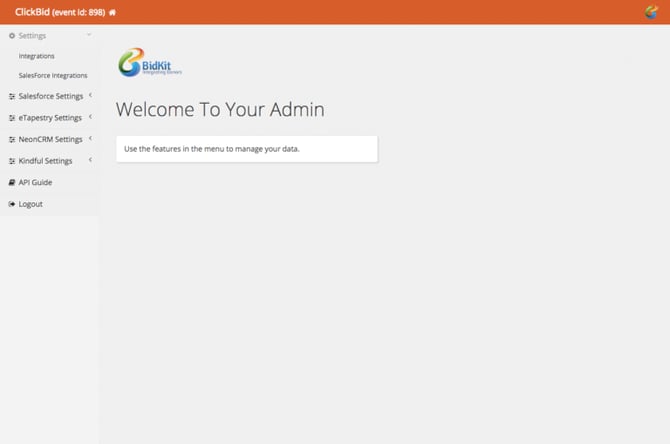Click the API Guide book icon
Image resolution: width=670 pixels, height=444 pixels.
[12, 182]
